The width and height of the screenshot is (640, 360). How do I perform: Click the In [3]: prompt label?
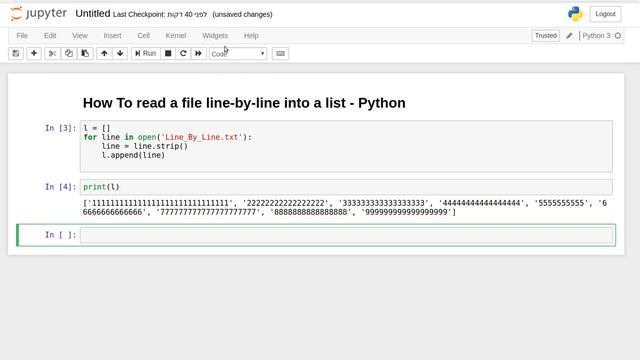60,128
